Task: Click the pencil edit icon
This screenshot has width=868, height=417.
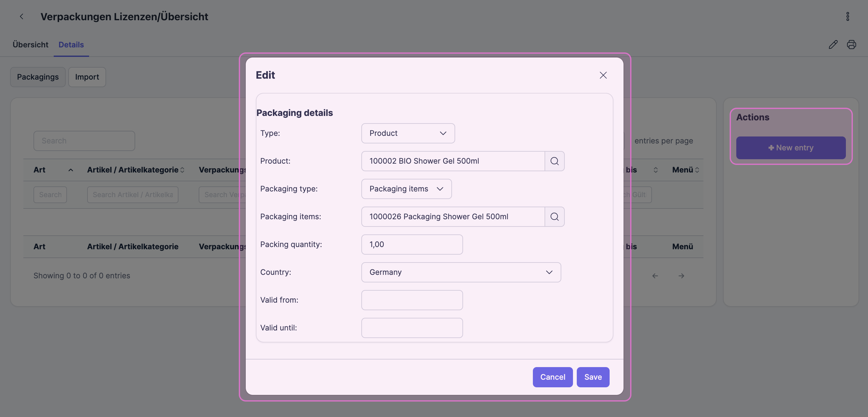Action: 833,45
